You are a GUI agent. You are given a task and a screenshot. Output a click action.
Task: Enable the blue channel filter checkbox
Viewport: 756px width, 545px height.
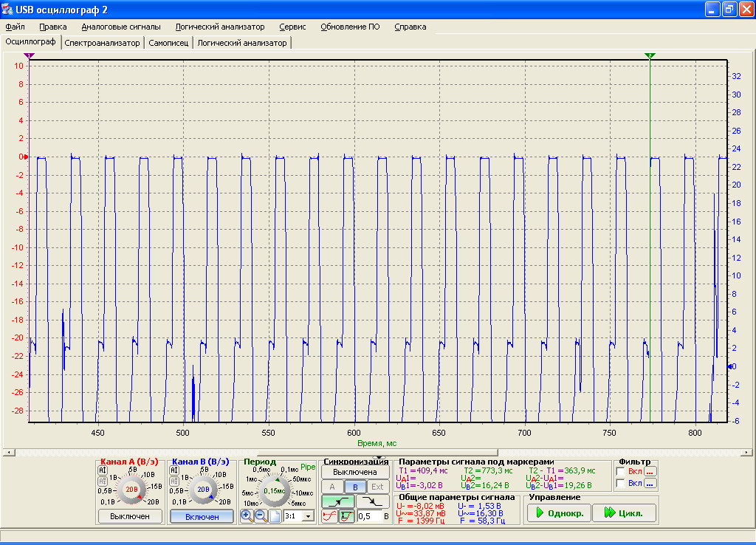(620, 483)
